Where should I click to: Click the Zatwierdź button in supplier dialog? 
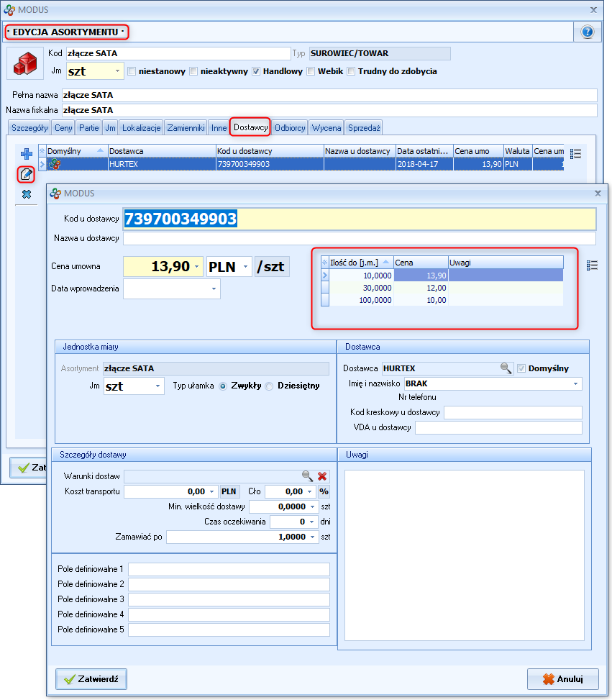[x=91, y=678]
